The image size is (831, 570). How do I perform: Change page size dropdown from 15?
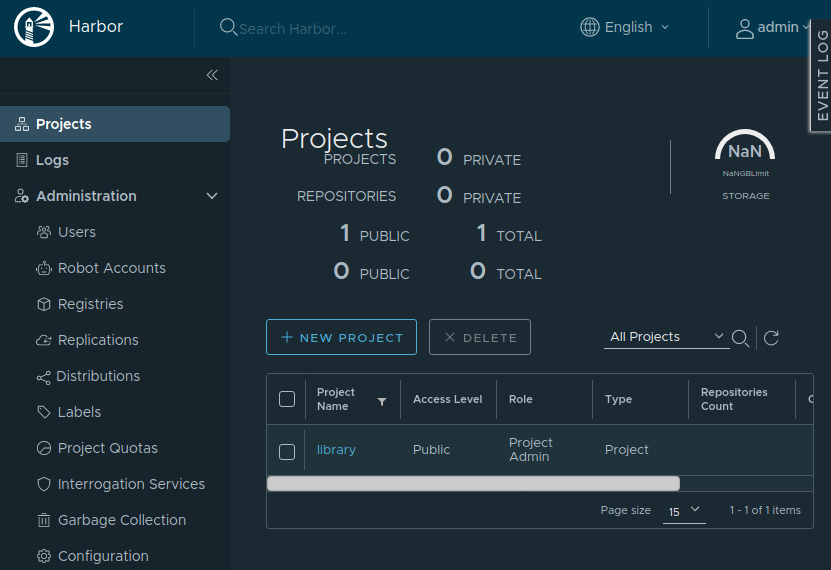(684, 511)
